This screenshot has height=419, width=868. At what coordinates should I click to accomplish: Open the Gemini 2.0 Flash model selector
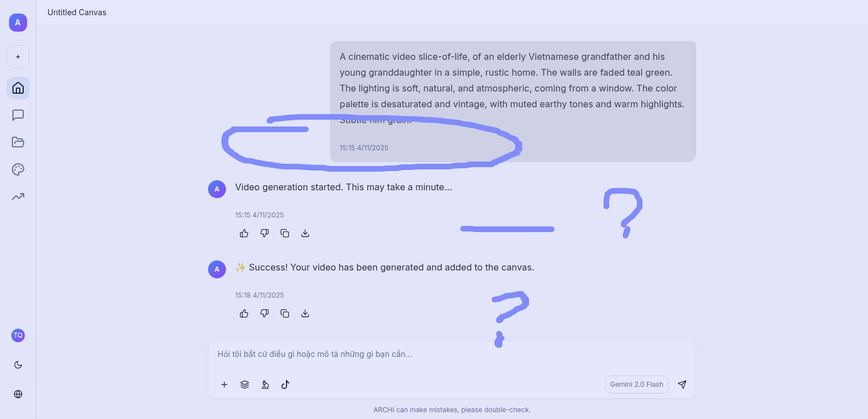click(x=636, y=385)
